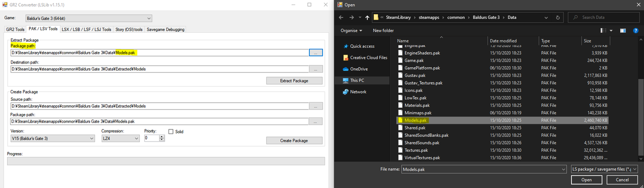
Task: Switch to the Savegame Debugging tab
Action: click(x=166, y=30)
